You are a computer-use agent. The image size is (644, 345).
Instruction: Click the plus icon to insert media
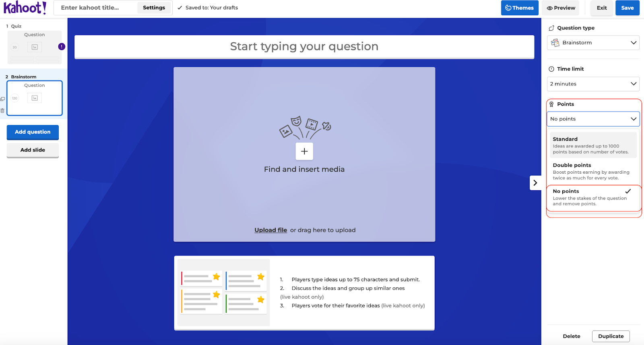coord(304,151)
